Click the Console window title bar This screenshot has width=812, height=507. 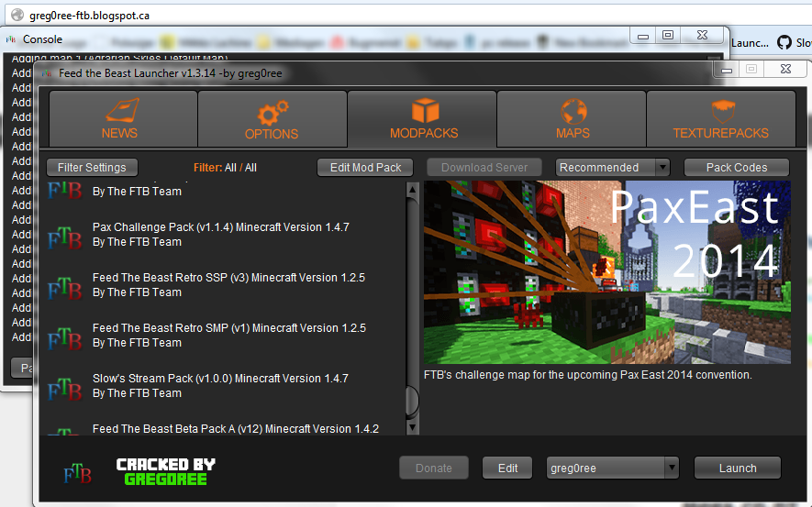(x=316, y=39)
